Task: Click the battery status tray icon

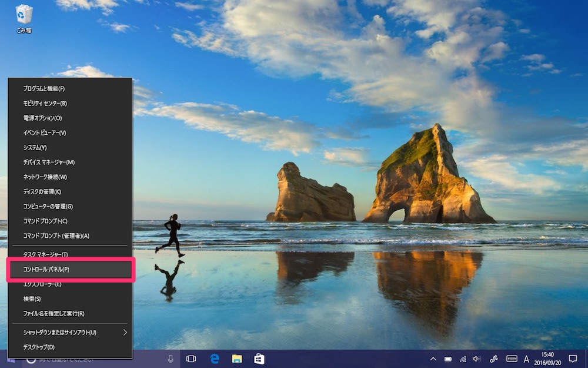Action: 448,359
